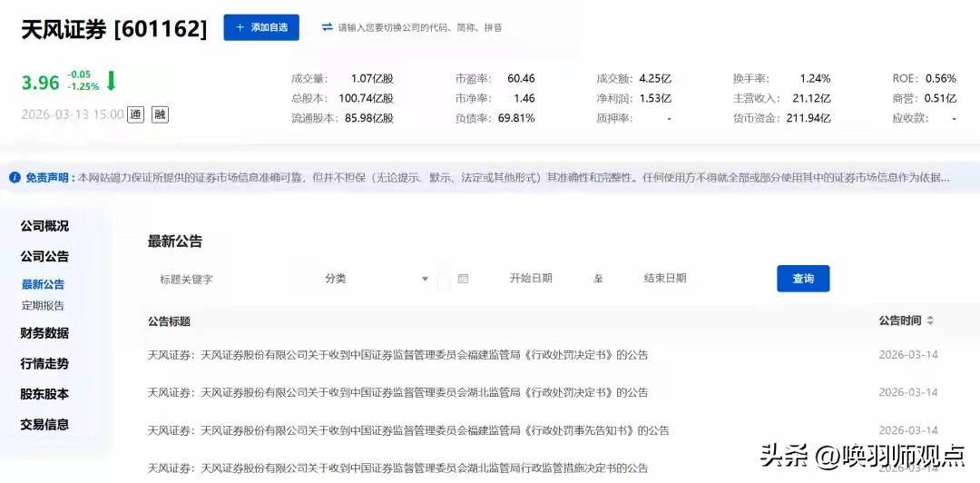
Task: Open 公司公告 in the sidebar
Action: coord(44,257)
